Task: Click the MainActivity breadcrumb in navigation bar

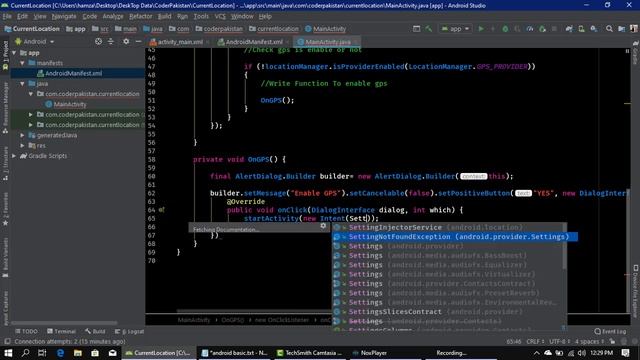Action: 325,29
